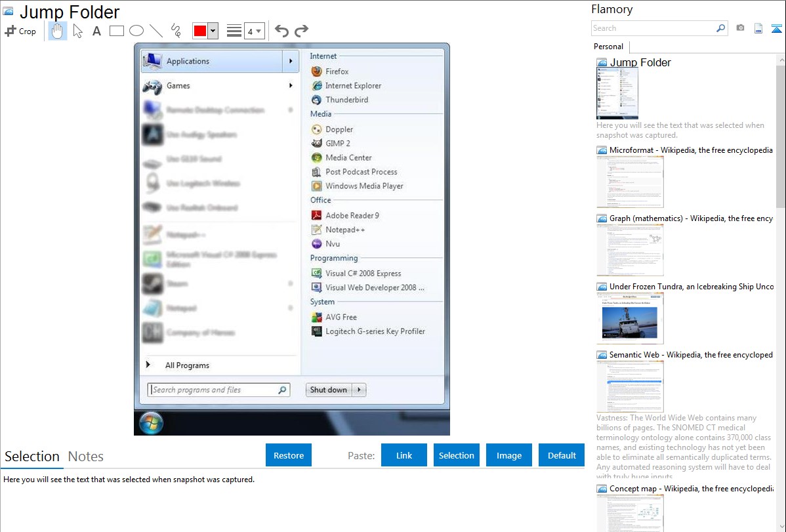
Task: Switch to the Personal tab
Action: point(609,47)
